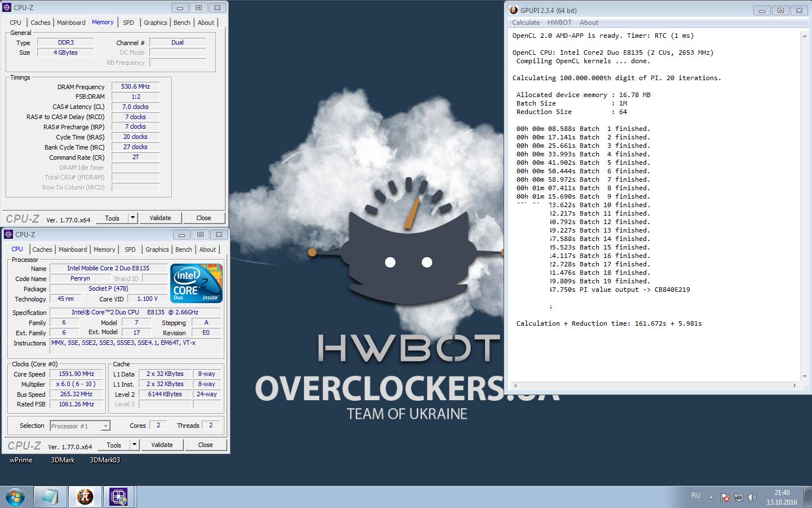
Task: Open About tab in upper CPU-Z window
Action: (x=206, y=23)
